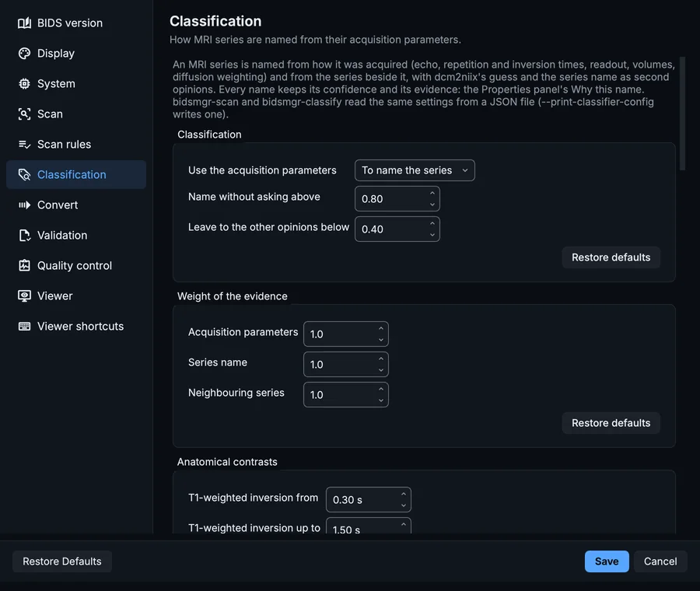Click the Display palette icon
This screenshot has height=591, width=700.
[x=25, y=53]
